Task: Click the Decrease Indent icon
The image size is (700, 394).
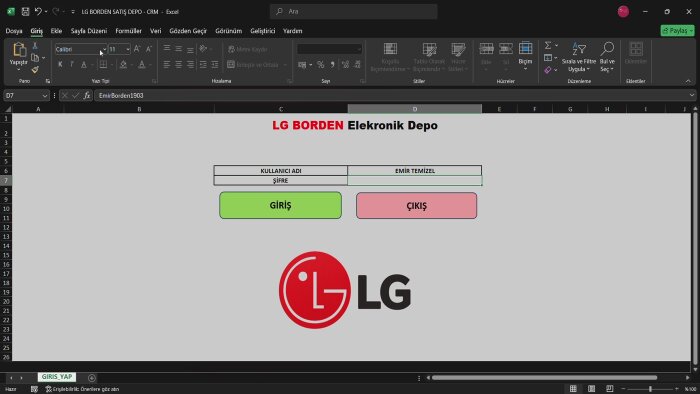Action: click(x=203, y=65)
